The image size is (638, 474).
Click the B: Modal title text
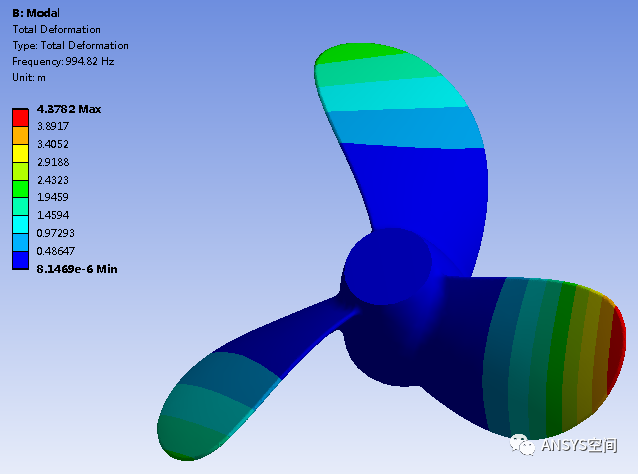pos(35,13)
